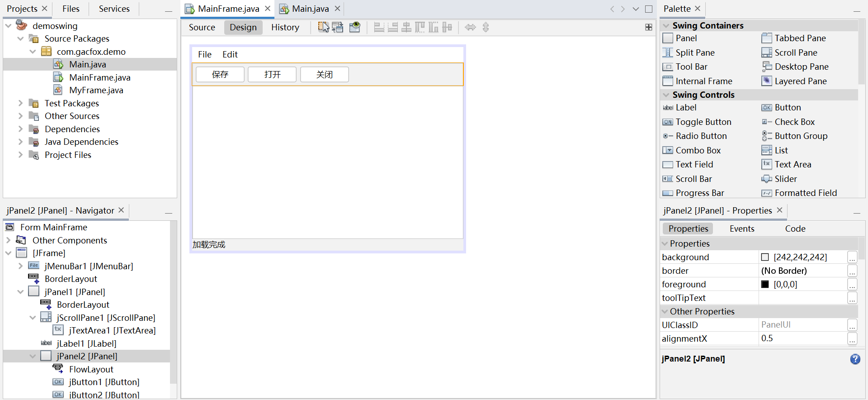Open the Code tab in Properties
The image size is (868, 400).
(795, 229)
